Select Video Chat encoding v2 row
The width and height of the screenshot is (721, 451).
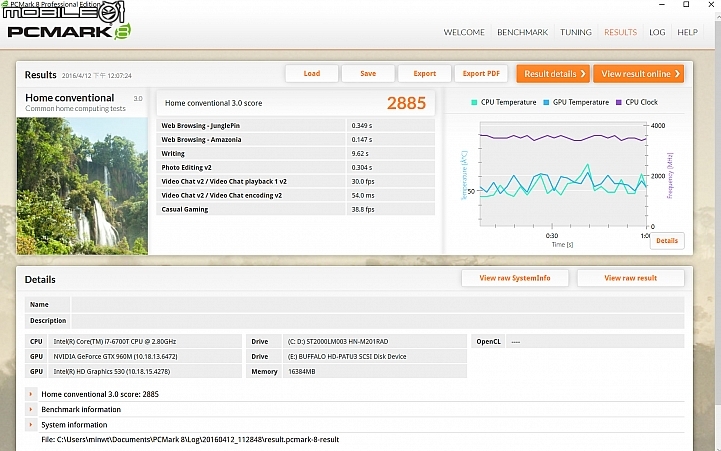tap(296, 195)
